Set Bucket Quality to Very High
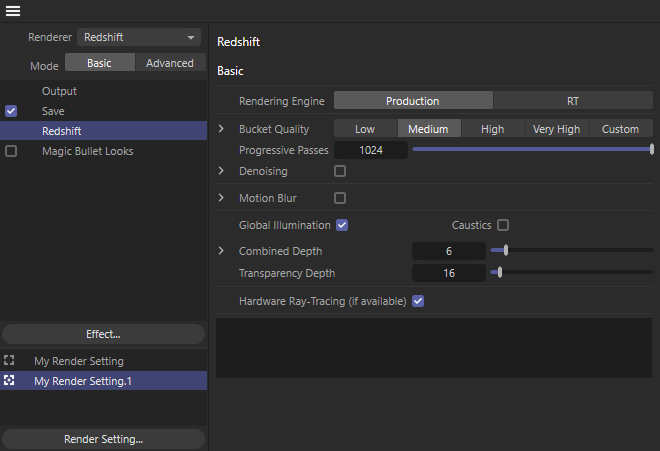Image resolution: width=660 pixels, height=451 pixels. point(556,129)
